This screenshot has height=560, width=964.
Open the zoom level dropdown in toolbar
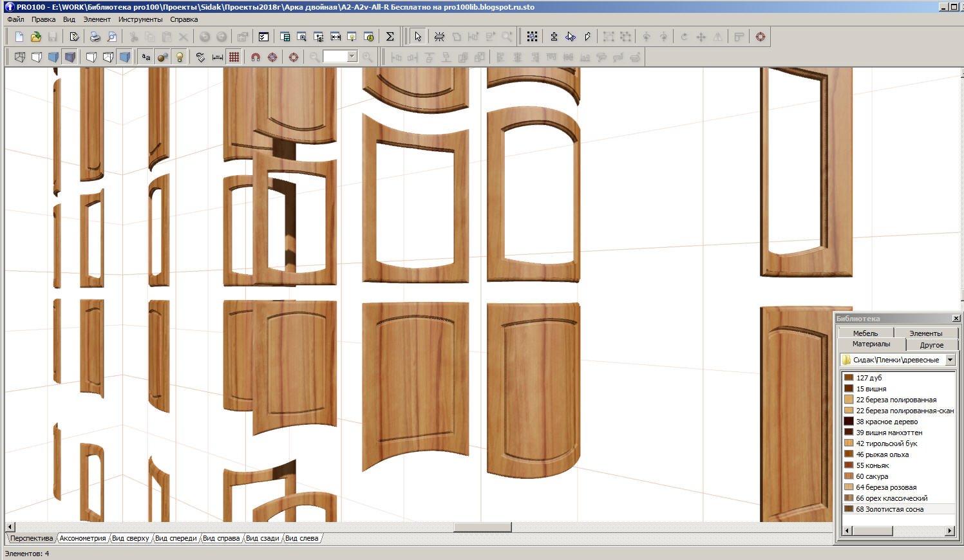click(x=352, y=57)
